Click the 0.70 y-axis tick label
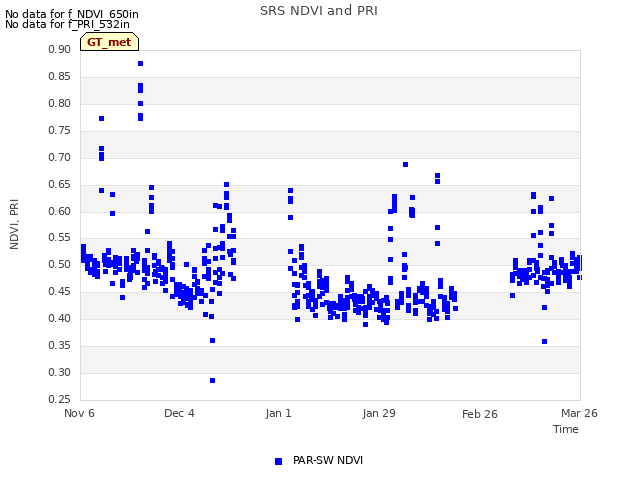640x480 pixels. tap(59, 157)
